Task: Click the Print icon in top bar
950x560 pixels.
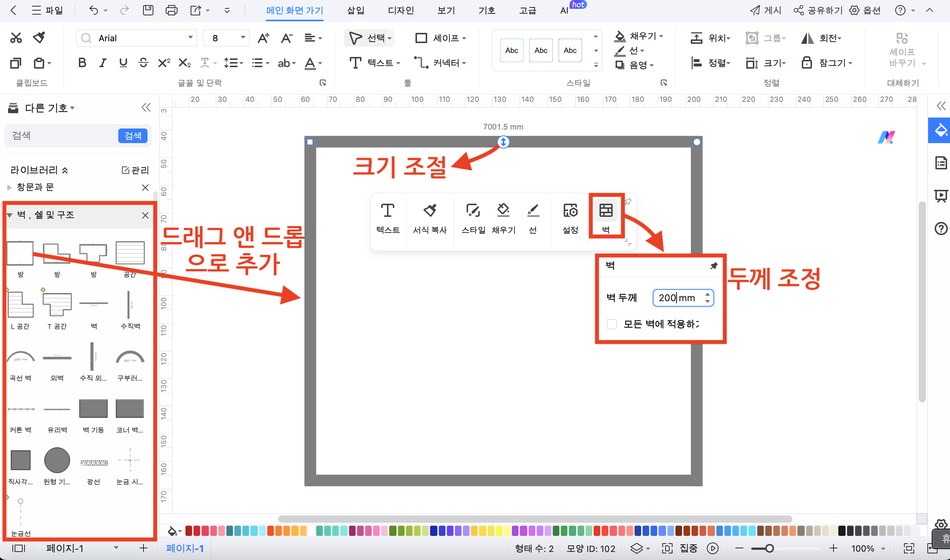Action: pyautogui.click(x=171, y=10)
